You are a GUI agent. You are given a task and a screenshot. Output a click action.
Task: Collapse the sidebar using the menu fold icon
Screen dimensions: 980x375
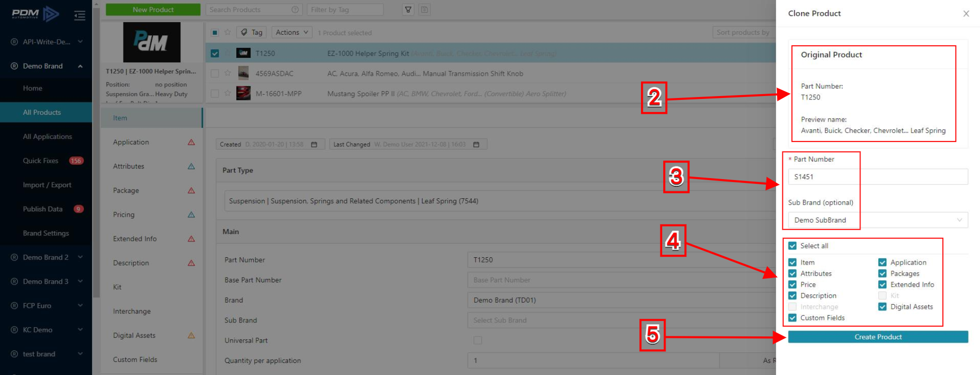click(80, 15)
